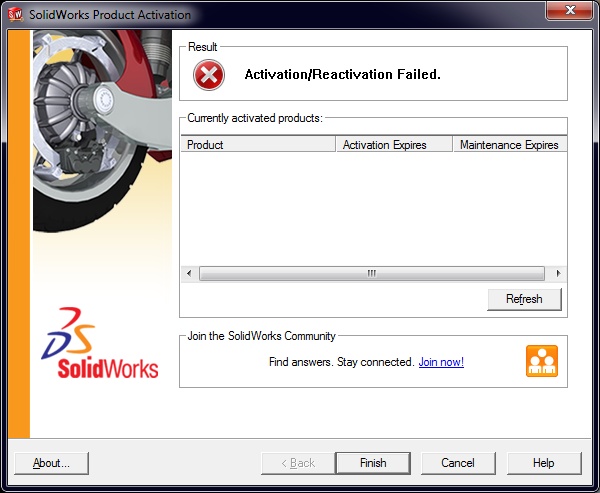The height and width of the screenshot is (493, 600).
Task: Click the Activation/Reactivation Failed. message
Action: coord(342,74)
